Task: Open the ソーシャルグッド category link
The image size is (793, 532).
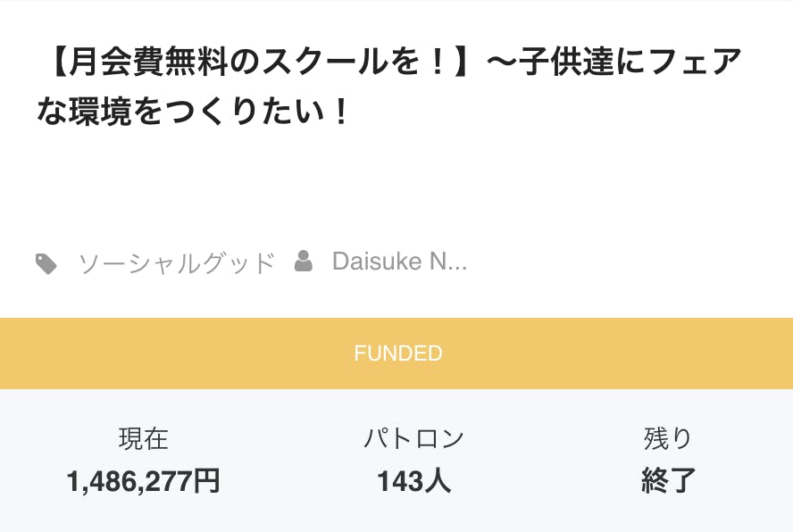Action: (176, 262)
